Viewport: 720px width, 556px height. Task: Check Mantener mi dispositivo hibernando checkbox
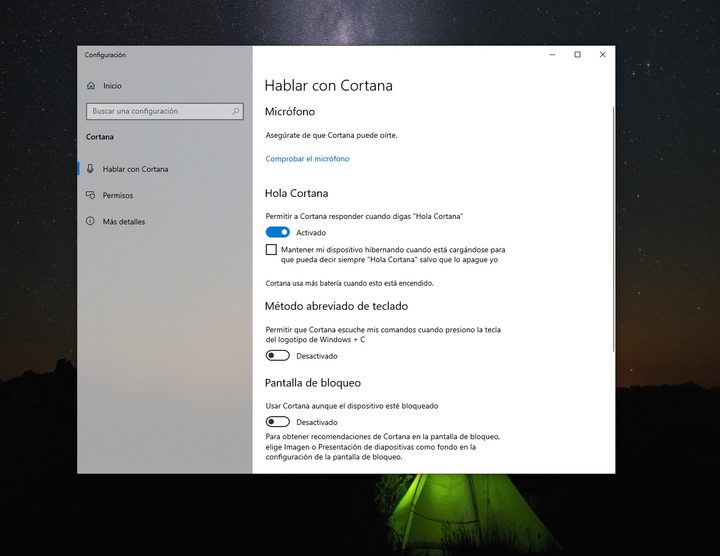(271, 249)
